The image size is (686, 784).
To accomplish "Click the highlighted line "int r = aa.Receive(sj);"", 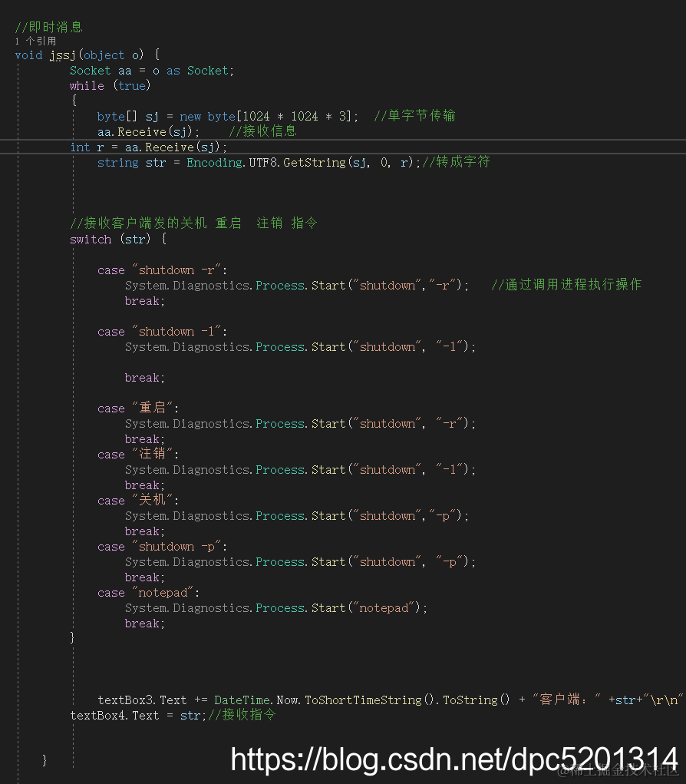I will (x=149, y=147).
